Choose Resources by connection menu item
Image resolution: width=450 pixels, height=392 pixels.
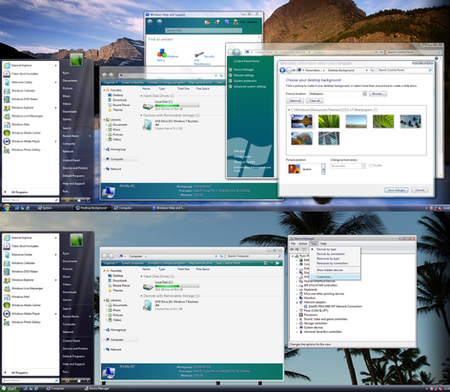(335, 263)
